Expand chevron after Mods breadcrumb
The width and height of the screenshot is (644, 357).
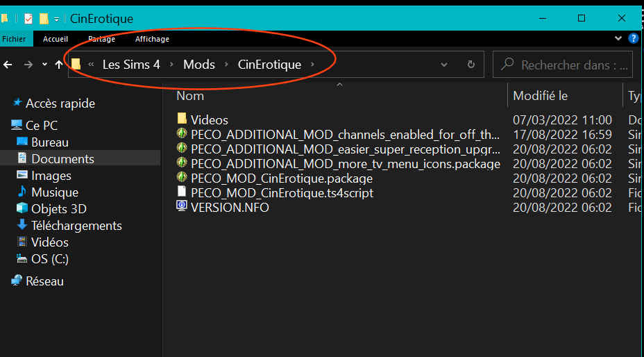click(x=226, y=65)
